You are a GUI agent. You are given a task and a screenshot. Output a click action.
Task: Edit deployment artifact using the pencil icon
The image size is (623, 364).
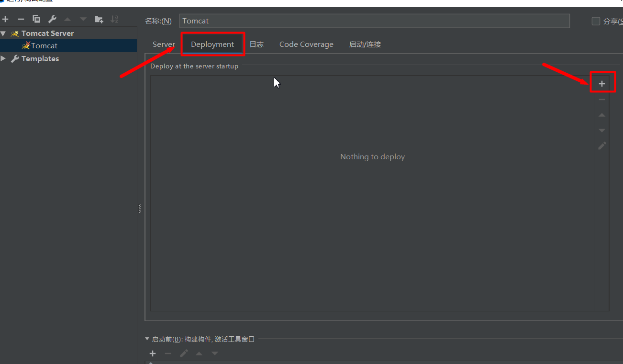602,145
